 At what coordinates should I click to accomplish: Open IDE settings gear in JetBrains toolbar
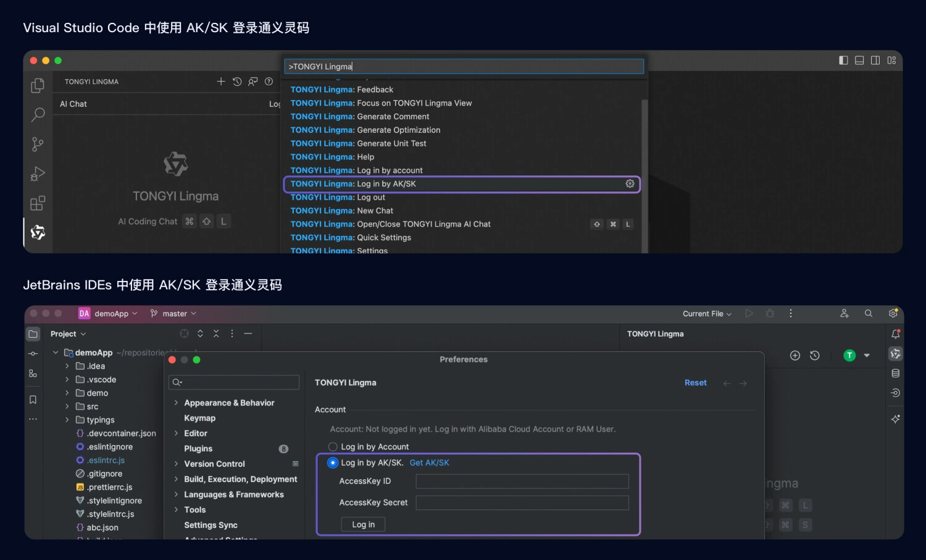[893, 314]
